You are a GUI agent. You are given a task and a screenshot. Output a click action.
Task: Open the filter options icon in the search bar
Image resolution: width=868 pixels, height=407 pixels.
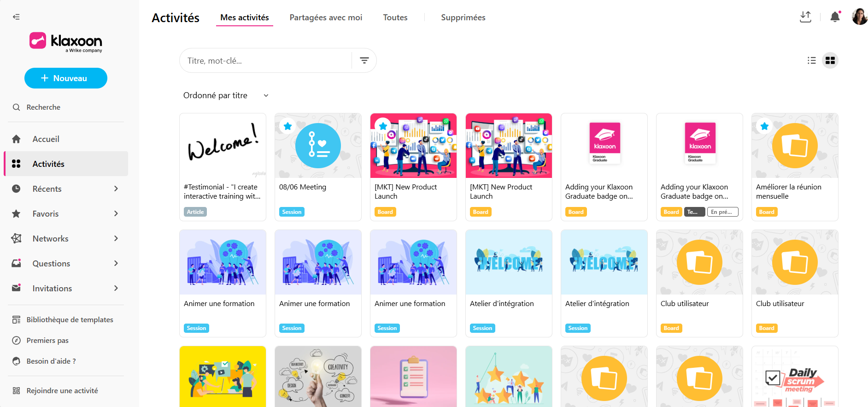point(364,60)
